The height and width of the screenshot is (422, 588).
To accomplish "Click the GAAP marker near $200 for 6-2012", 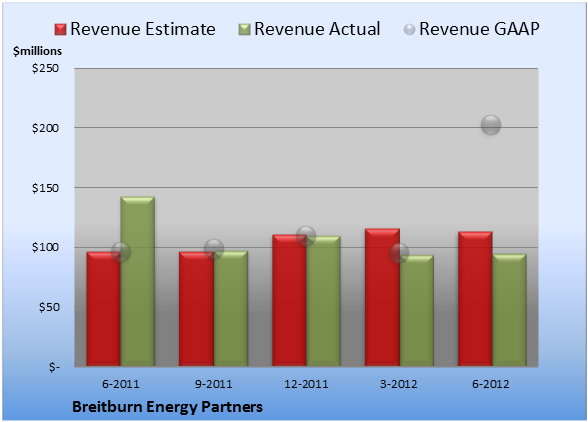I will pyautogui.click(x=491, y=125).
